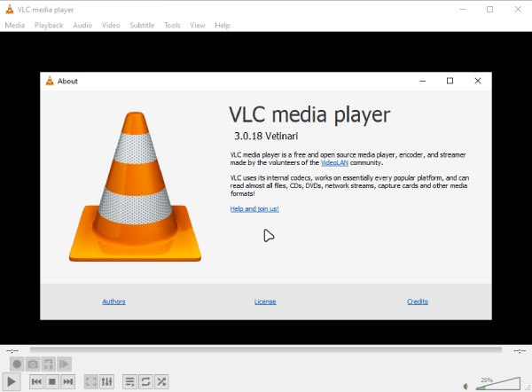Open the Authors link
Screen dimensions: 532x392
(x=114, y=302)
